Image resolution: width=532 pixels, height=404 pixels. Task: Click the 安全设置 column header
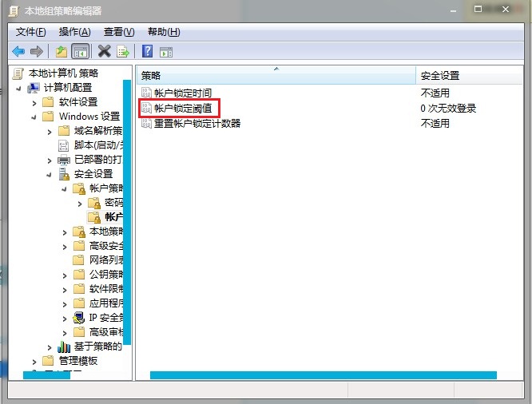(x=439, y=75)
